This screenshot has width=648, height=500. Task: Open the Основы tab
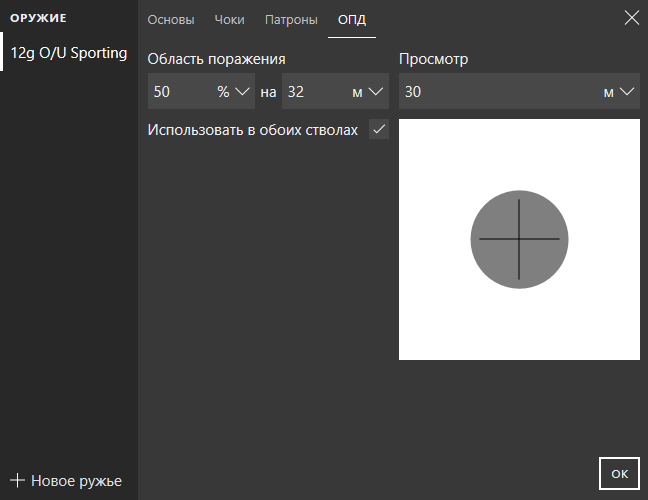[171, 20]
